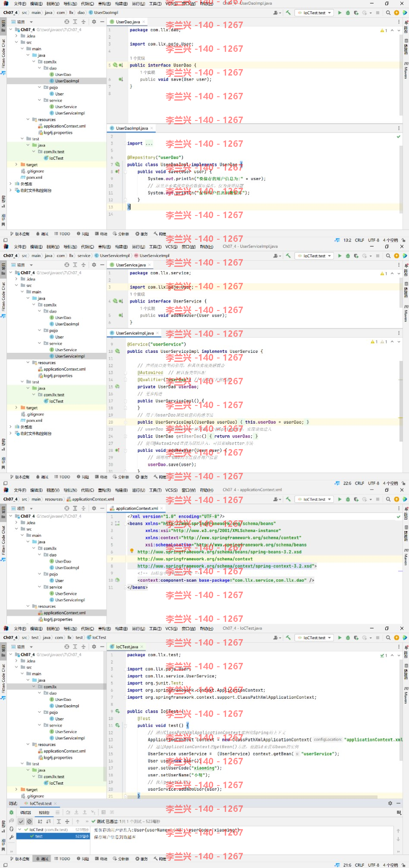
Task: Run IoCTest.test in the UserDaoImpl.java window
Action: (340, 13)
